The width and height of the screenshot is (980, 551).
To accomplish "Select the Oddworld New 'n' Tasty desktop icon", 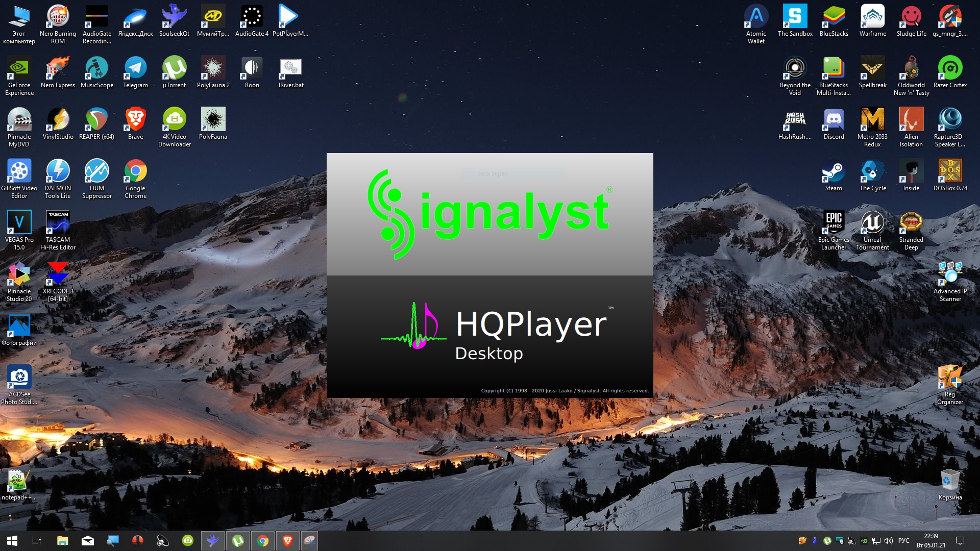I will click(x=911, y=76).
